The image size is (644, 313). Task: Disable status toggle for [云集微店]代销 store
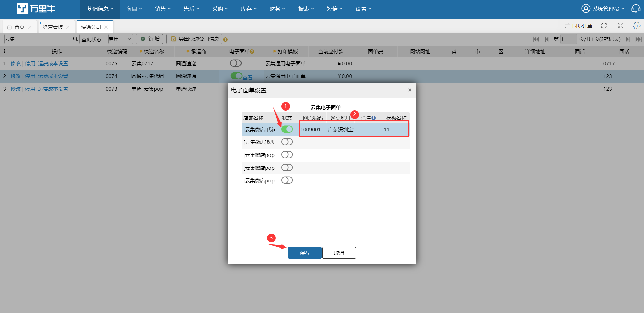pos(287,129)
